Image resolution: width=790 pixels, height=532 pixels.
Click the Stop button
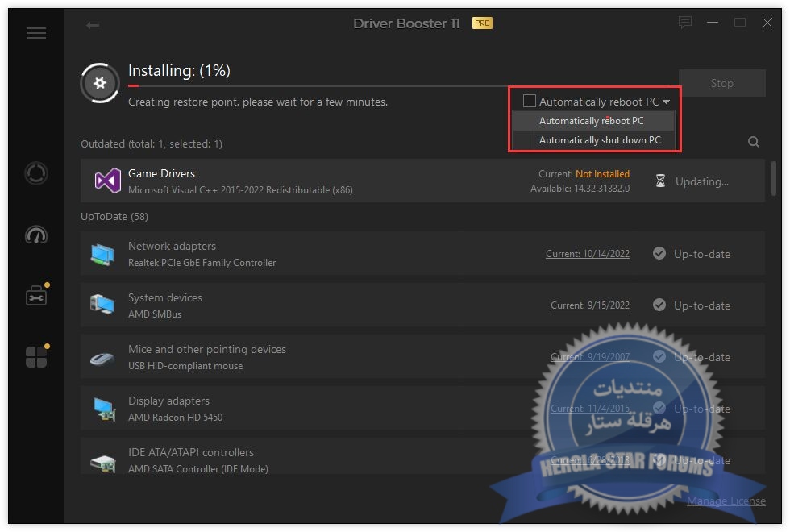click(722, 83)
